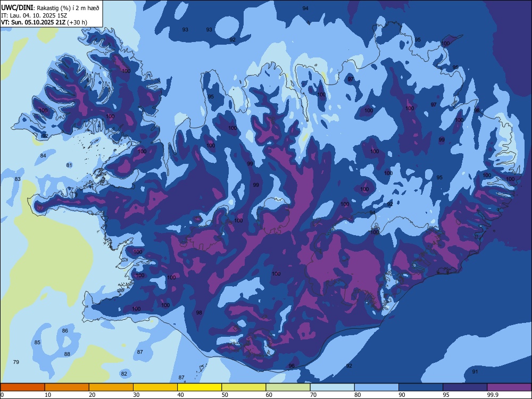Select the medium blue 80–90 legend swatch

click(x=377, y=387)
